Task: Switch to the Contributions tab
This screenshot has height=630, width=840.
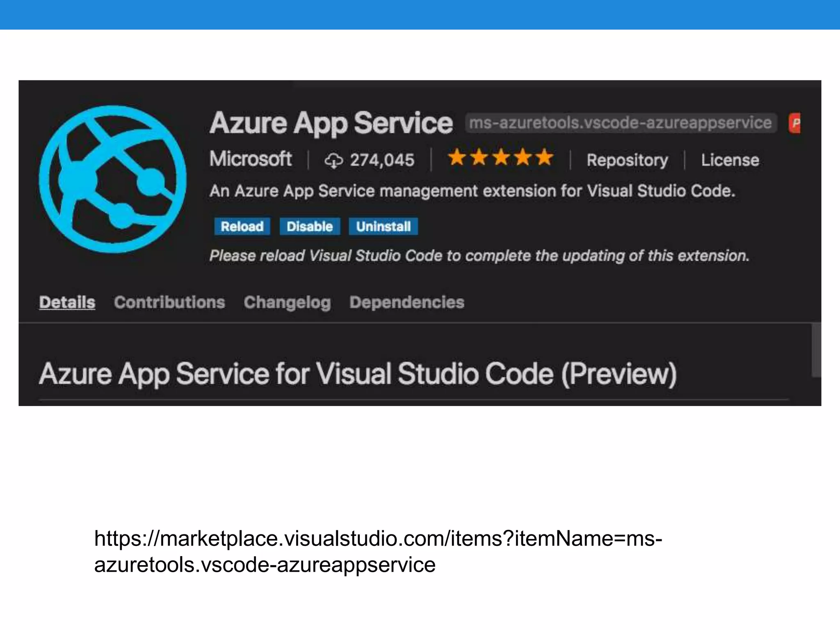Action: 169,302
